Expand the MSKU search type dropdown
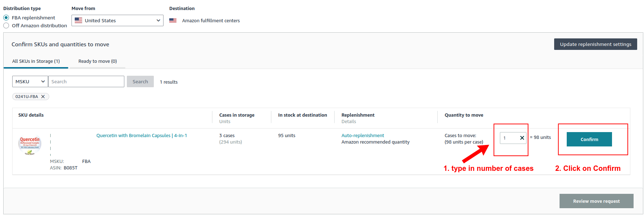644x215 pixels. (x=30, y=81)
